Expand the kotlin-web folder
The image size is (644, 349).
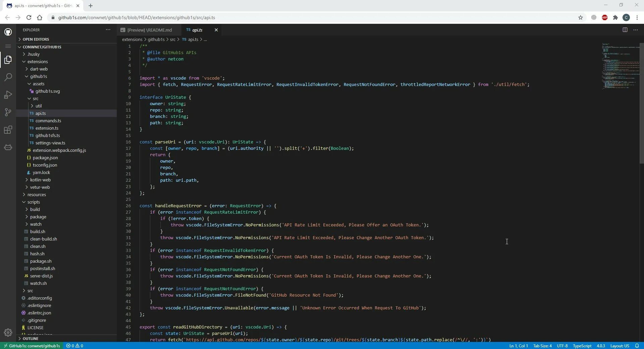click(x=66, y=180)
